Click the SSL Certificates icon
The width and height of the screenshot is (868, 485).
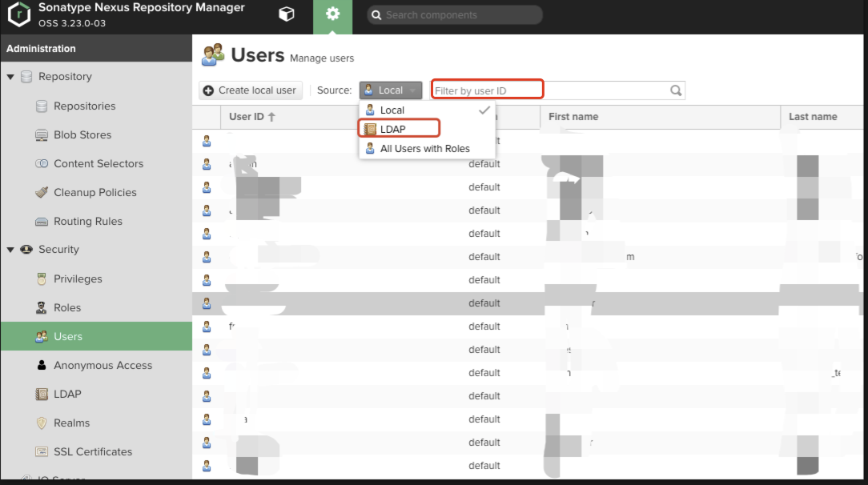pos(42,452)
